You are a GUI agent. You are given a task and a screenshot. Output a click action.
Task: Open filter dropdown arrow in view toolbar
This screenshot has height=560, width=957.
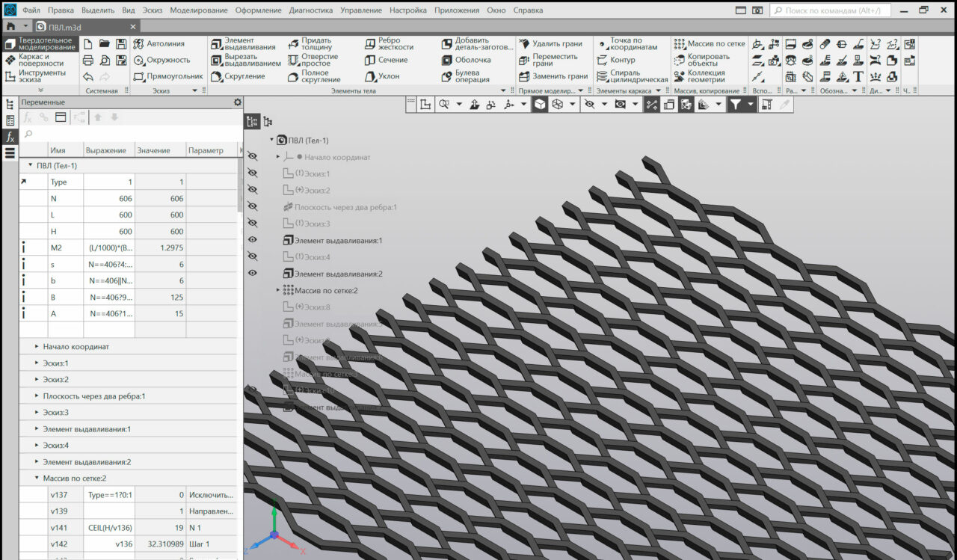pos(751,105)
